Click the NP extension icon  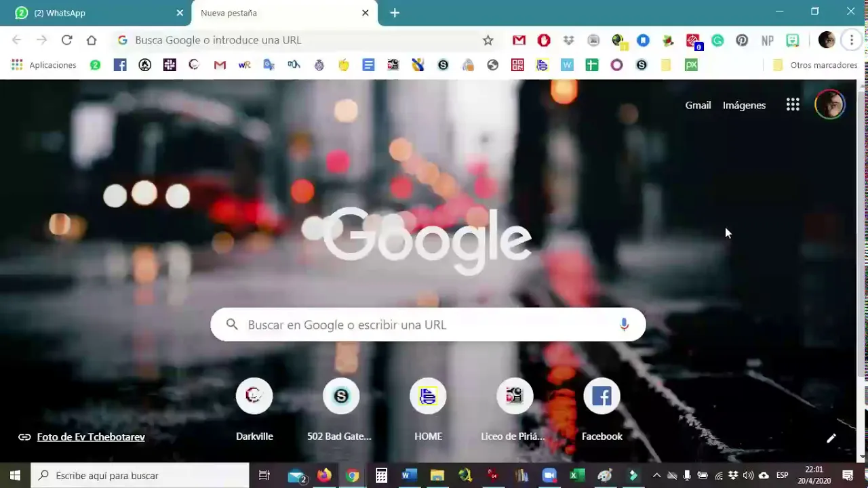767,40
